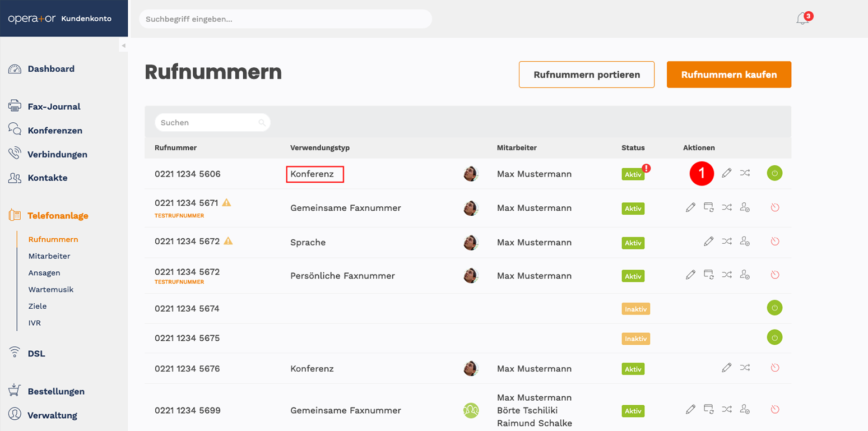The height and width of the screenshot is (431, 868).
Task: Edit the 0221 1234 5671 Gemeinsame Faxnummer row
Action: point(691,207)
